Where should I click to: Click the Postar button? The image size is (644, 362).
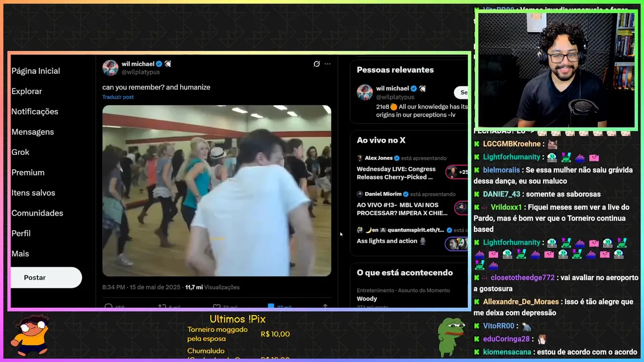46,278
